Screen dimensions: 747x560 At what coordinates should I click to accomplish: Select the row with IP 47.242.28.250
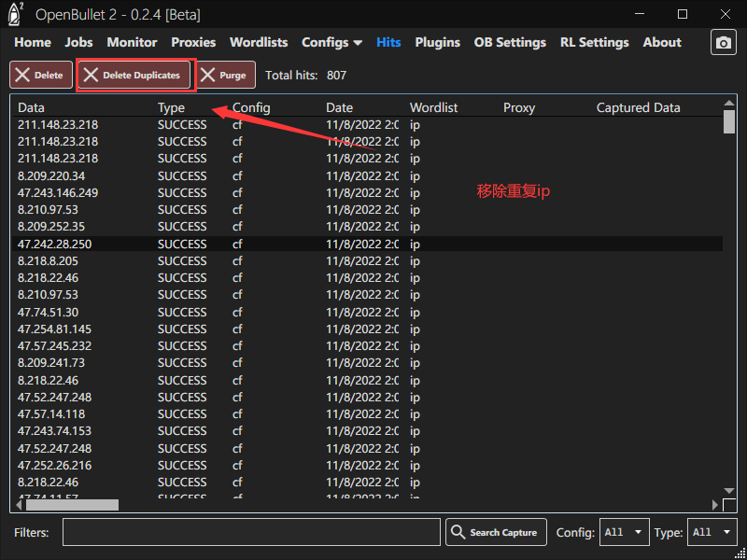tap(55, 244)
